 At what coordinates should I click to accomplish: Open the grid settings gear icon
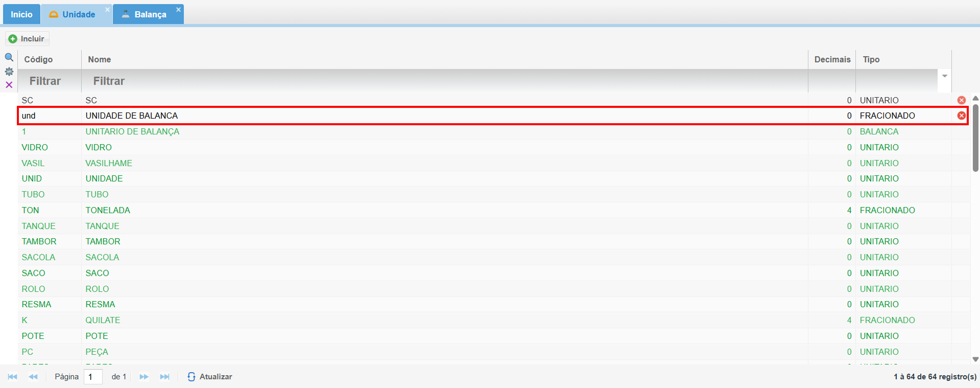coord(9,72)
